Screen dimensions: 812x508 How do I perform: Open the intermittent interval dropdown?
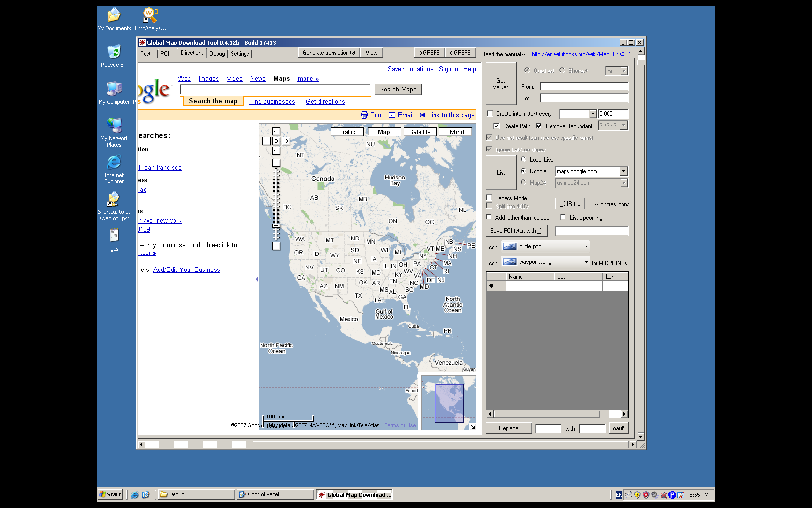coord(593,114)
